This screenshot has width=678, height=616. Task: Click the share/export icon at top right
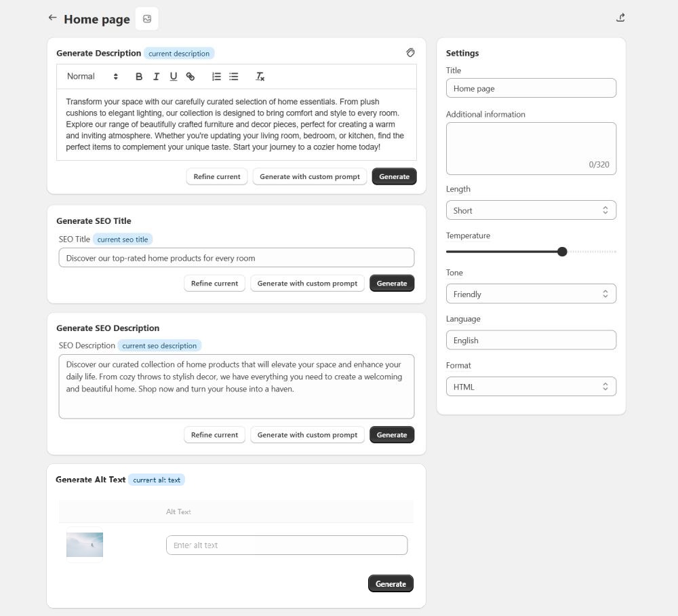pos(620,18)
